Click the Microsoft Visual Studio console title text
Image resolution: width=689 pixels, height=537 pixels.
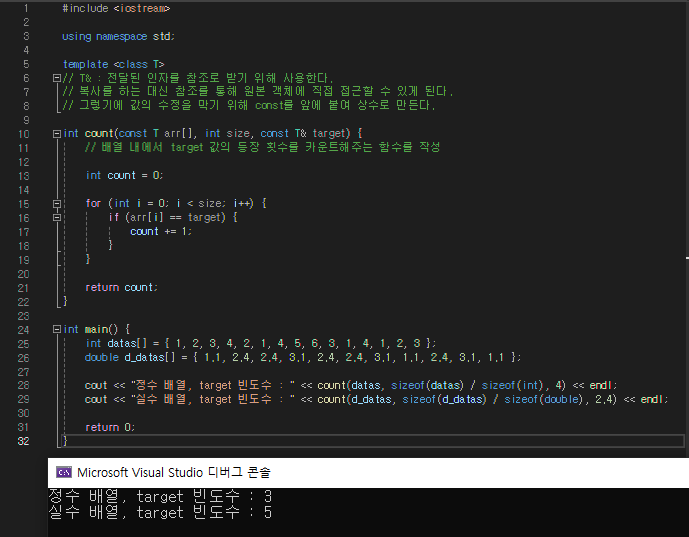[x=174, y=472]
